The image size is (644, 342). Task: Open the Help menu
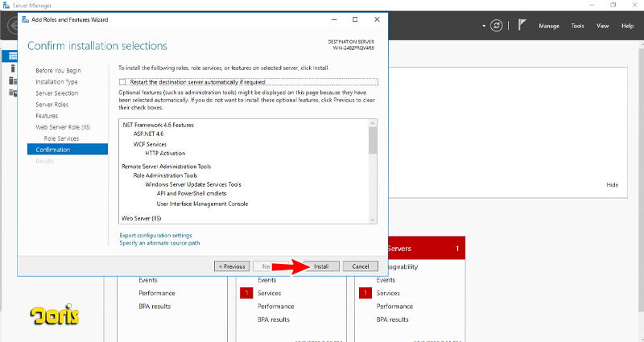(627, 26)
